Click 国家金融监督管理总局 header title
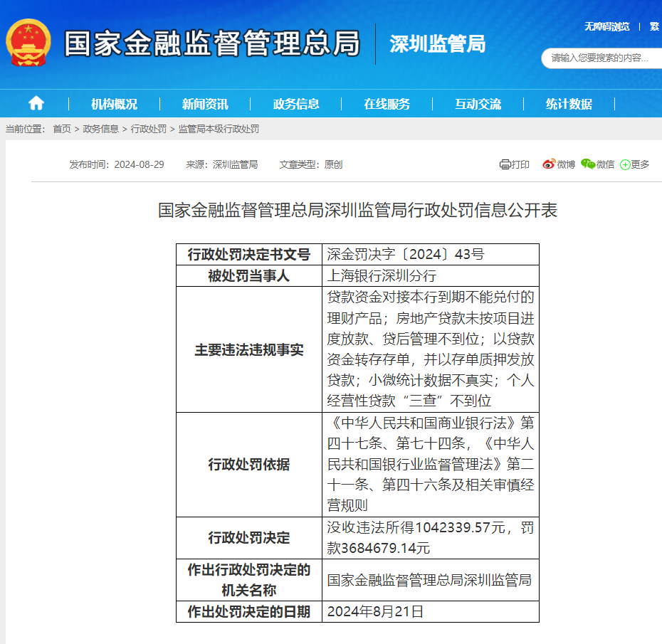 (212, 43)
